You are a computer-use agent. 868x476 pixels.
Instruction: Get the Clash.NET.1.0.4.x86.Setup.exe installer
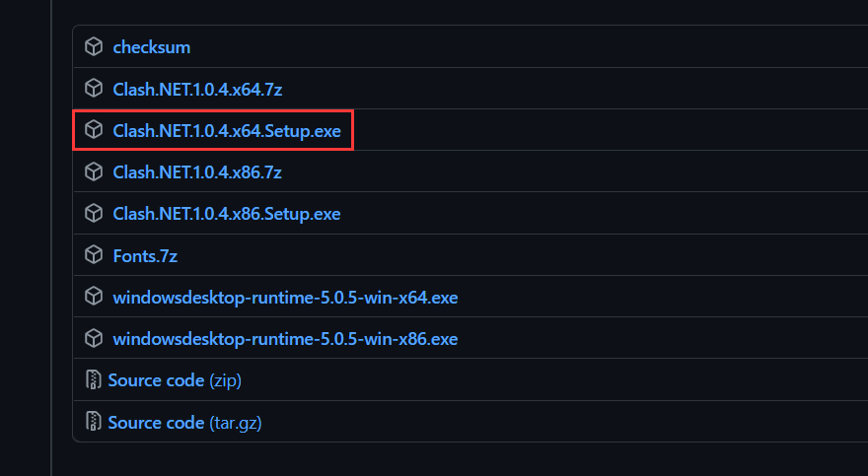click(x=227, y=214)
